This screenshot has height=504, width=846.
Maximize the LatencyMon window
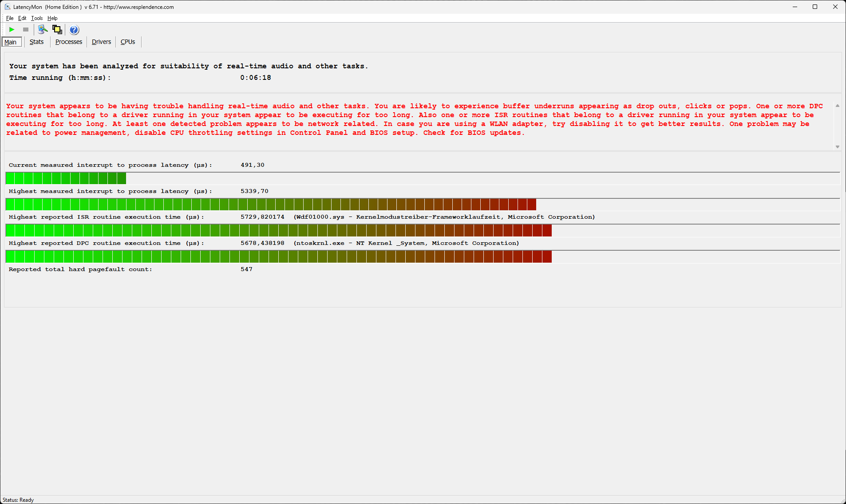[x=815, y=7]
